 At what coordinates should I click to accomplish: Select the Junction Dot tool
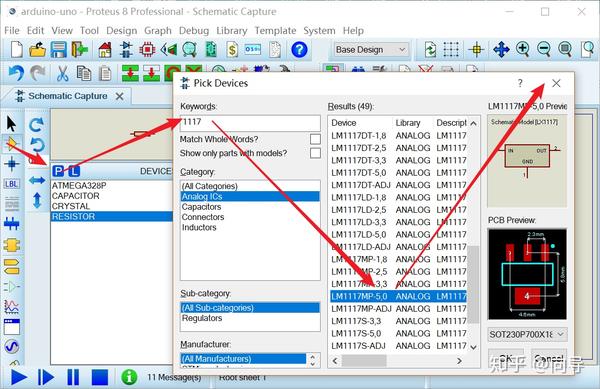tap(11, 164)
